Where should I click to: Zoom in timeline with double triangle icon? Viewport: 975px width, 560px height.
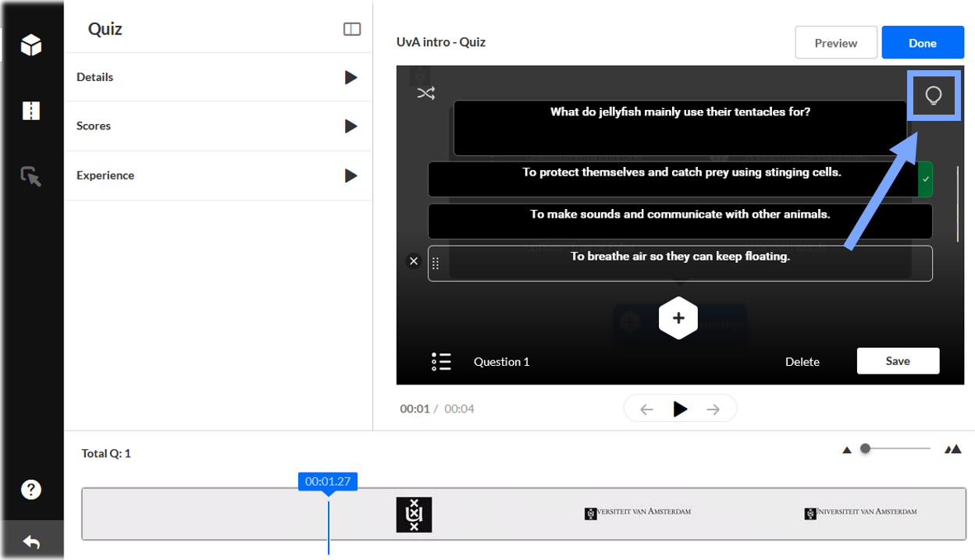click(x=952, y=448)
